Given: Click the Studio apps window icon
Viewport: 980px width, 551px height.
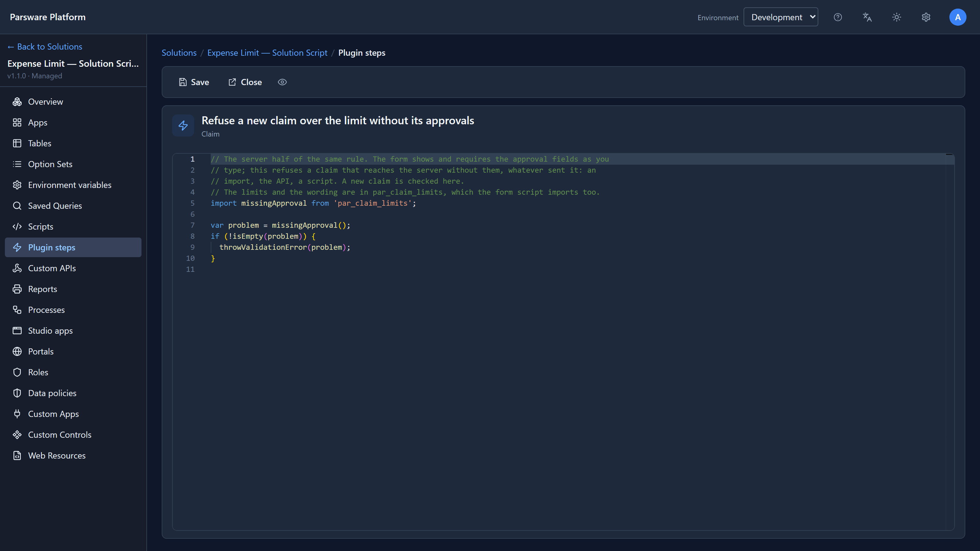Looking at the screenshot, I should 17,331.
